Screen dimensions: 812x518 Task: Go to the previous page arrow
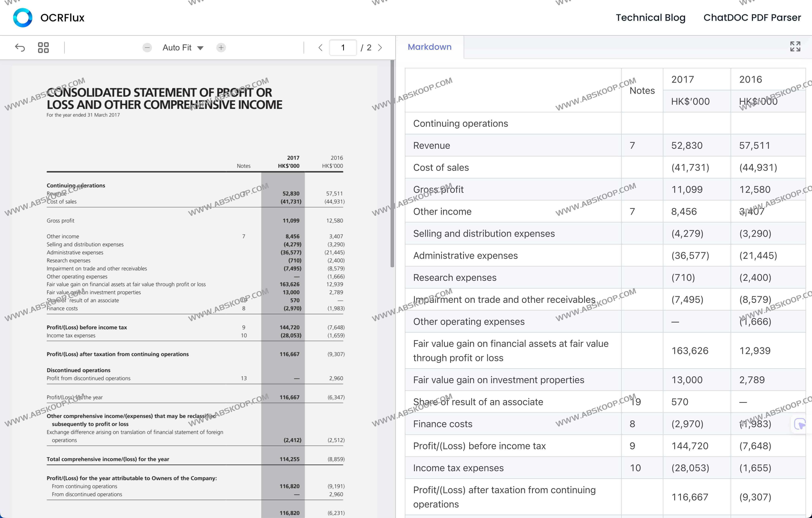320,48
